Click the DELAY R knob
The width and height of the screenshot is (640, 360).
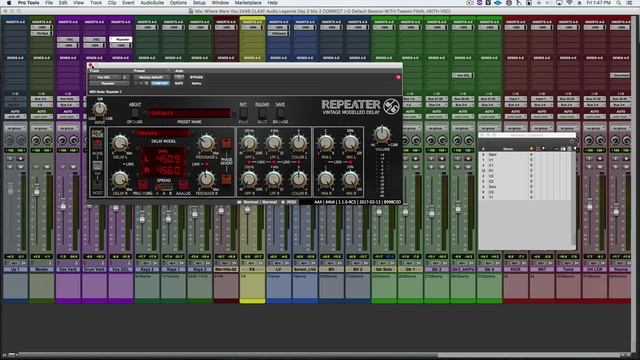(120, 179)
